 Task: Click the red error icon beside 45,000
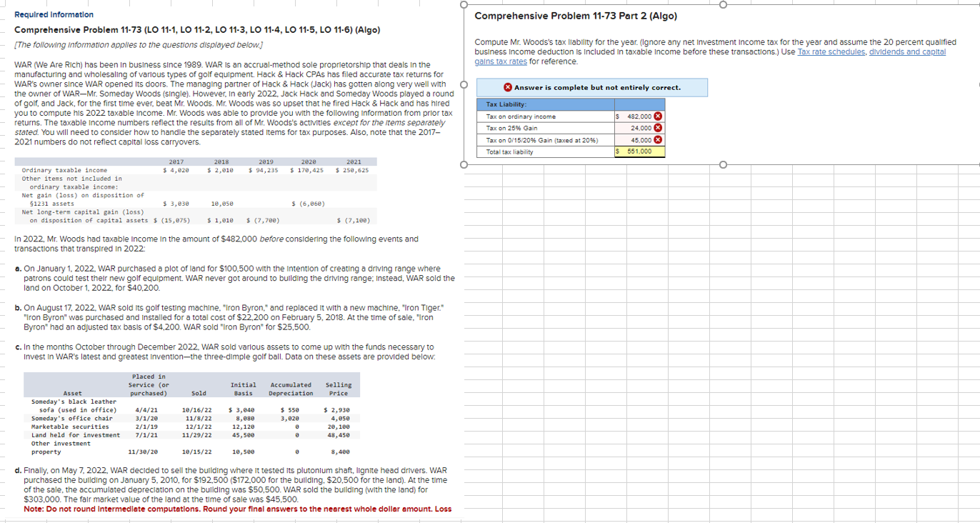click(658, 139)
